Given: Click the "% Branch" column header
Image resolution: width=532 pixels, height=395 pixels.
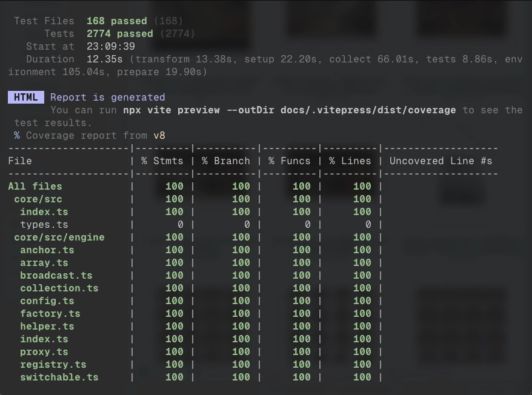Looking at the screenshot, I should point(226,161).
